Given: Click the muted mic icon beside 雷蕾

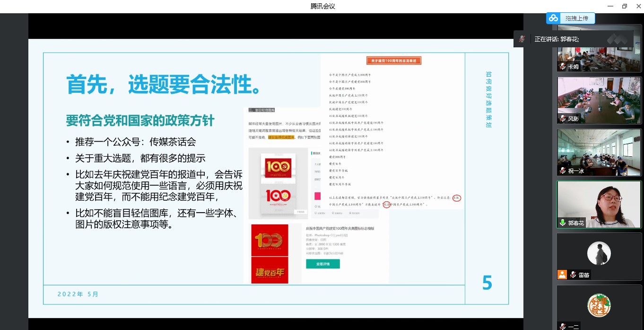Looking at the screenshot, I should (573, 275).
